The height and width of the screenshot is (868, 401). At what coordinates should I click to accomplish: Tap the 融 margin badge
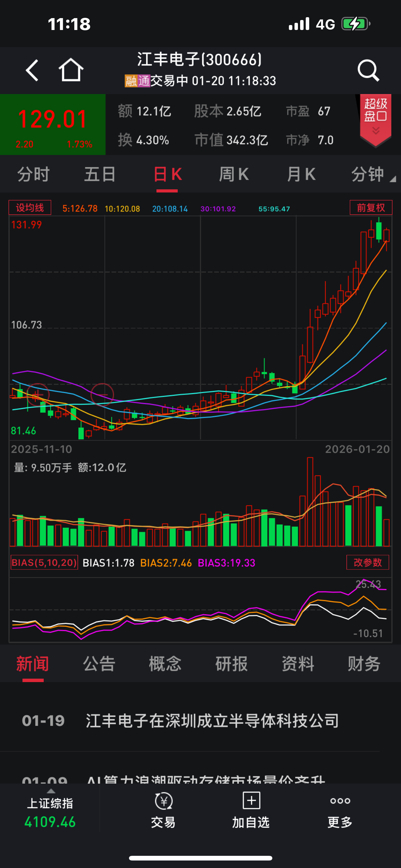[131, 81]
